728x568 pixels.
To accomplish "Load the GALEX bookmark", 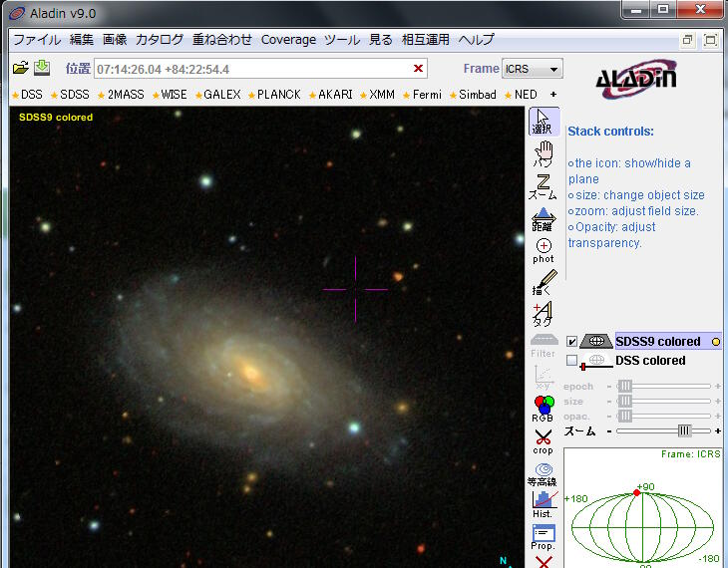I will [x=217, y=95].
